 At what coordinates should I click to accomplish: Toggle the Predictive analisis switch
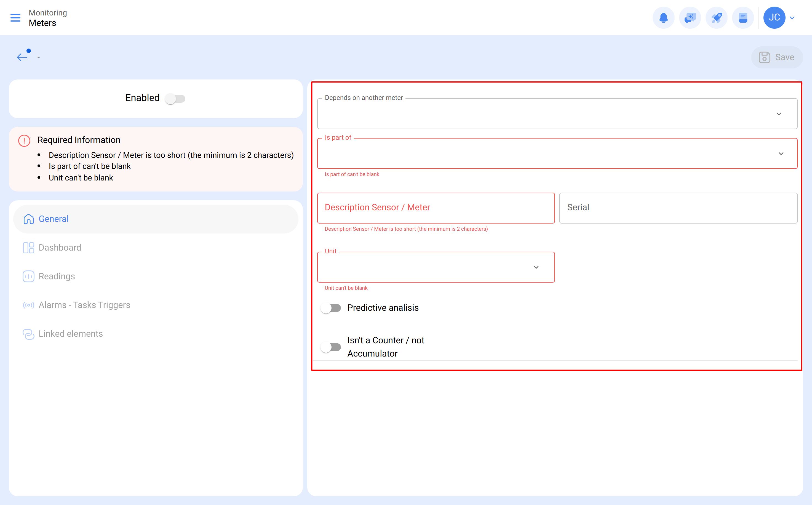click(331, 308)
